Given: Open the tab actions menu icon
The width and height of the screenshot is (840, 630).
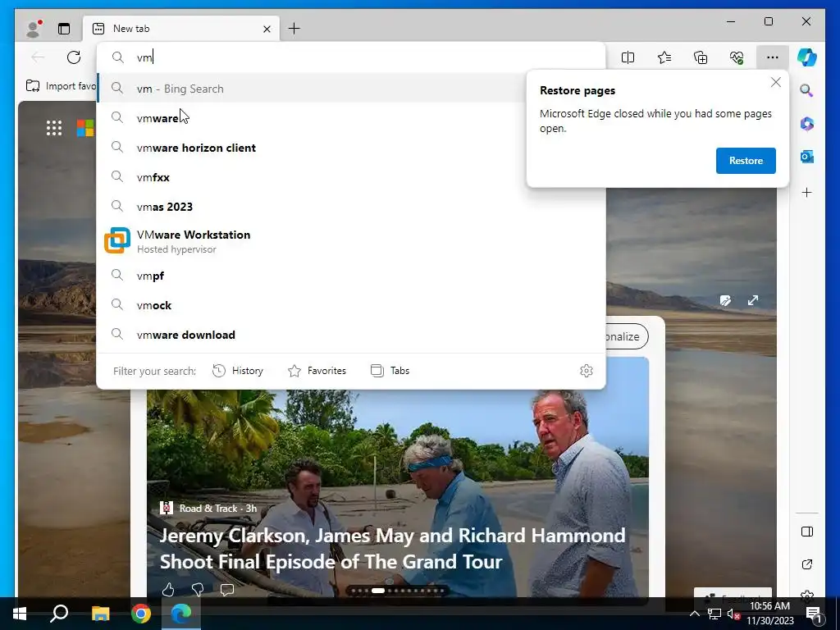Looking at the screenshot, I should point(64,29).
